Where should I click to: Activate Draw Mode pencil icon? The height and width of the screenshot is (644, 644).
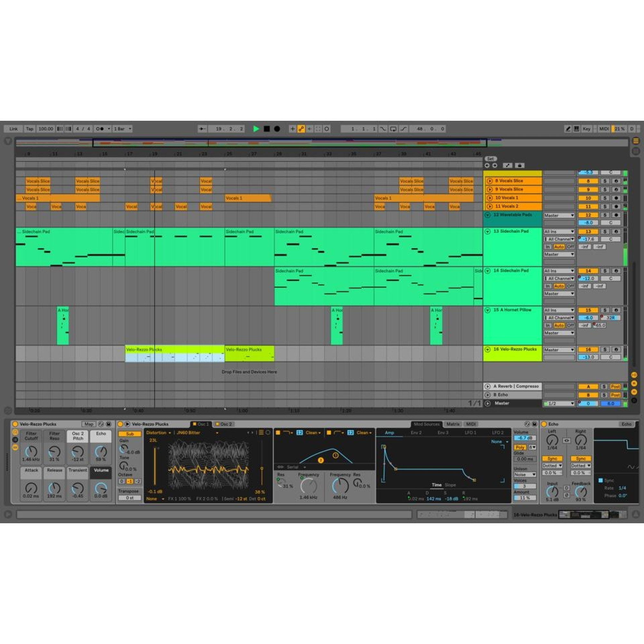(568, 129)
